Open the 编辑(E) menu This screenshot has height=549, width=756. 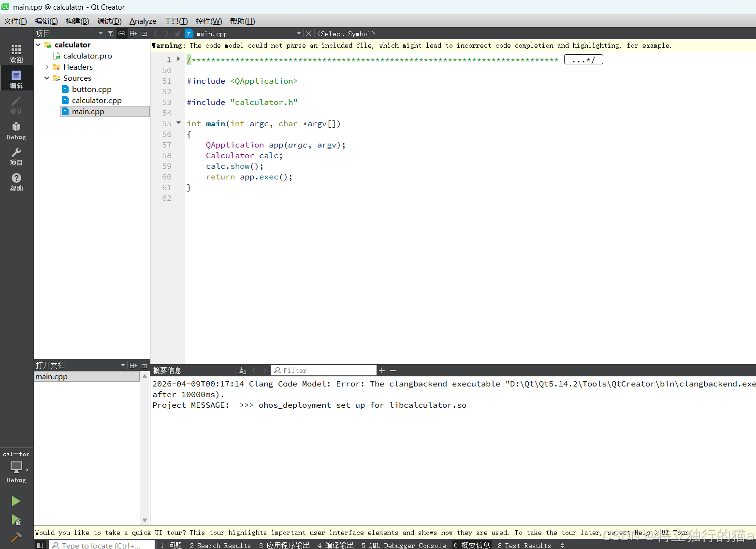tap(46, 21)
